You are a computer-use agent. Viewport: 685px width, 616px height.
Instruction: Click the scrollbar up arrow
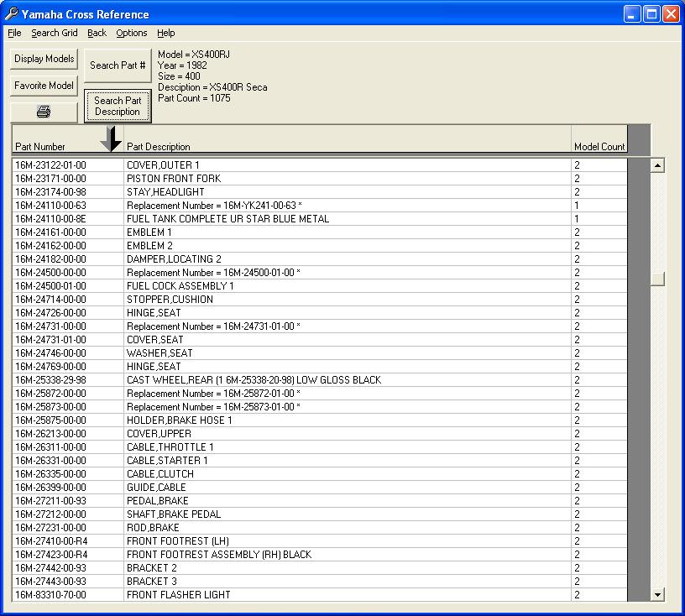657,165
